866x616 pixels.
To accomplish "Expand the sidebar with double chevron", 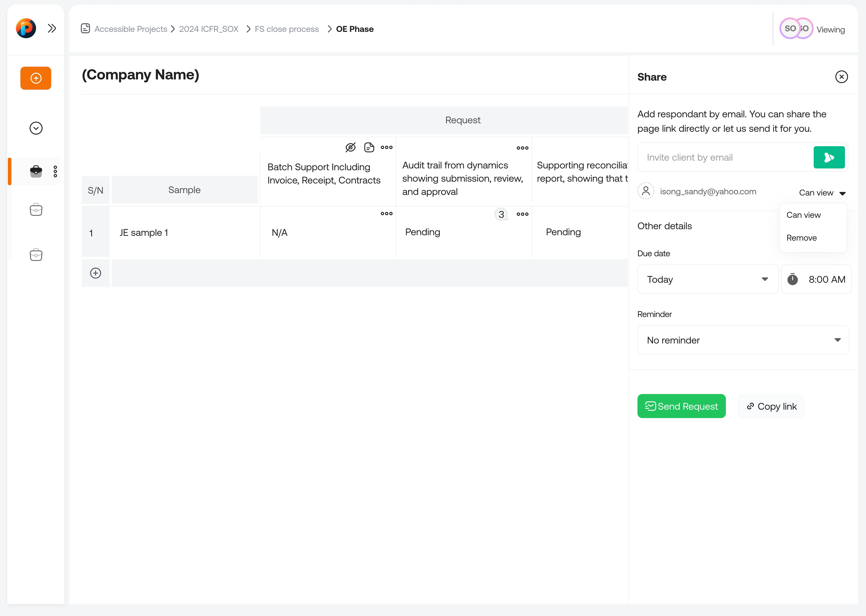I will [x=52, y=28].
